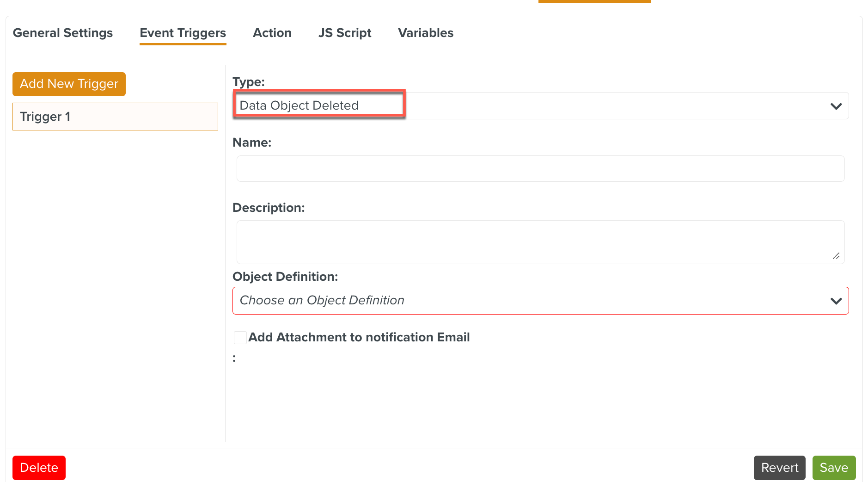Click the Add New Trigger button
Image resolution: width=868 pixels, height=482 pixels.
click(x=69, y=84)
